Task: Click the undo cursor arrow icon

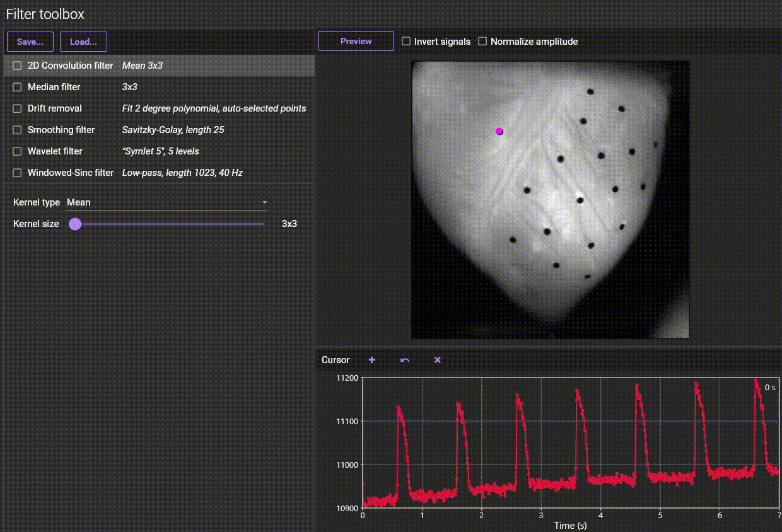Action: [x=405, y=360]
